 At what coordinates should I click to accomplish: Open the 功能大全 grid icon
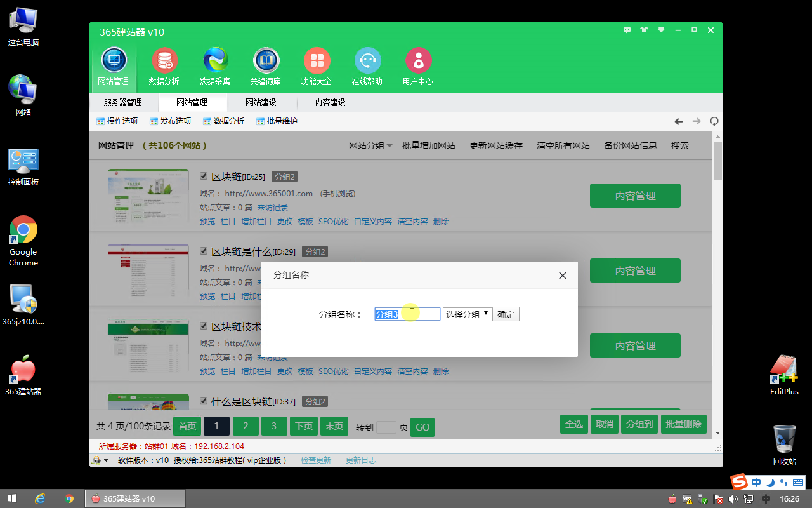tap(317, 67)
